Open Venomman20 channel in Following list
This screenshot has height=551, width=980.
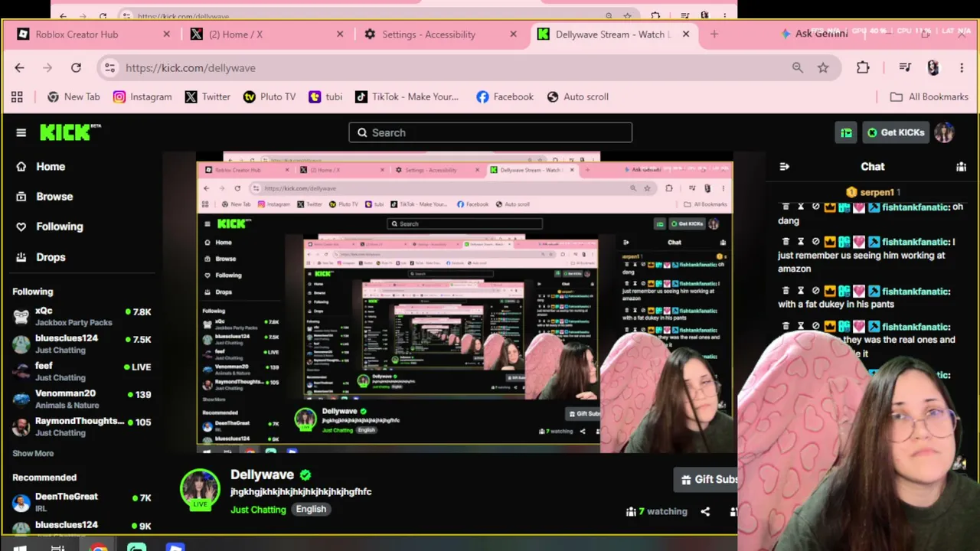(x=81, y=399)
